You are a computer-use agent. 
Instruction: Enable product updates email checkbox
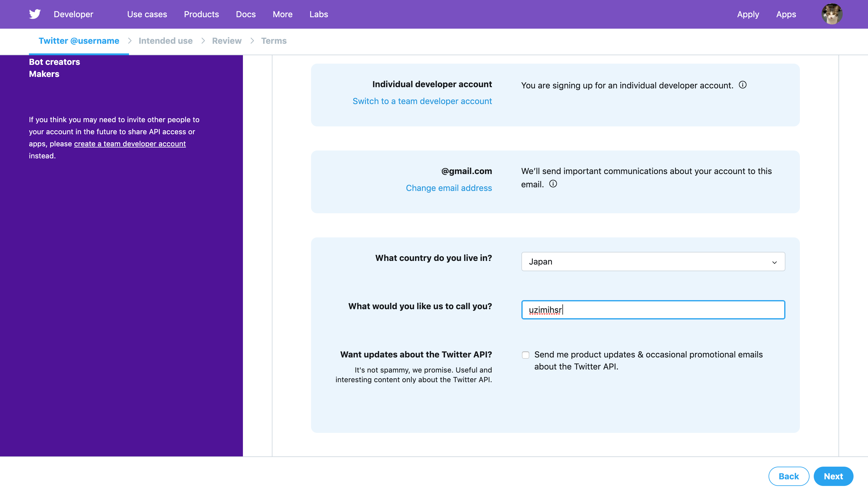coord(525,355)
